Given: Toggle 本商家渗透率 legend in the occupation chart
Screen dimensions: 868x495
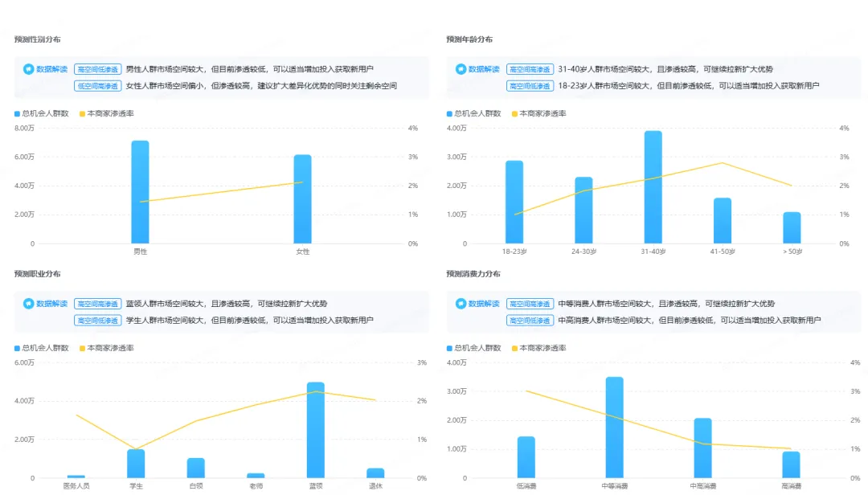Looking at the screenshot, I should (107, 348).
